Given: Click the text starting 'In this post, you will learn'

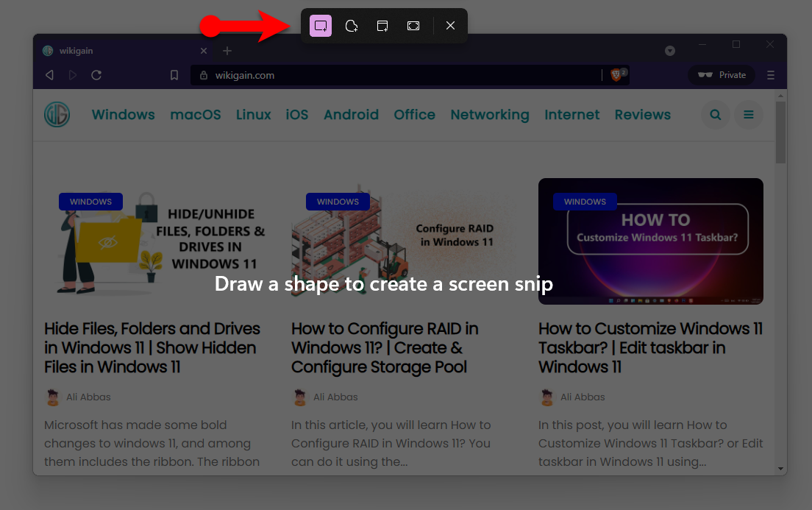Looking at the screenshot, I should tap(650, 443).
